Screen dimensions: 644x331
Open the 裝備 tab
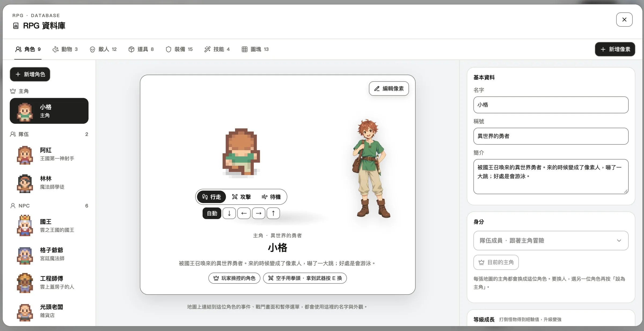[x=179, y=49]
